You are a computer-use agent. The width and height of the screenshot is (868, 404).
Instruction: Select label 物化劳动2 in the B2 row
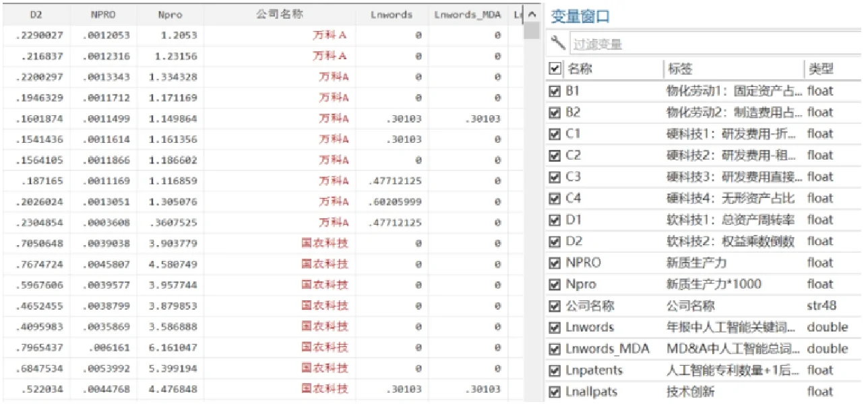735,112
